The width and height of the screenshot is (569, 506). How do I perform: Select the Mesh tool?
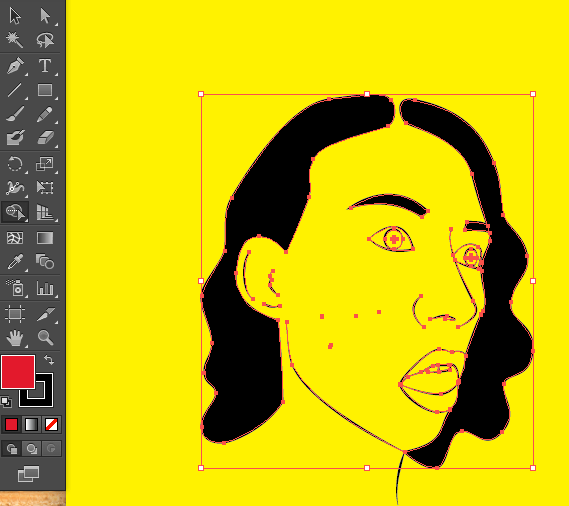(15, 238)
